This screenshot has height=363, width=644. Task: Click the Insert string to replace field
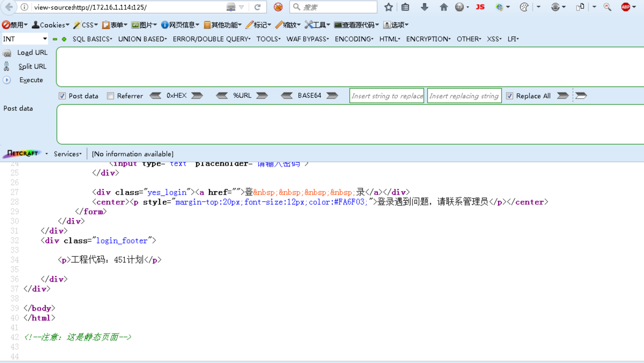click(x=387, y=96)
